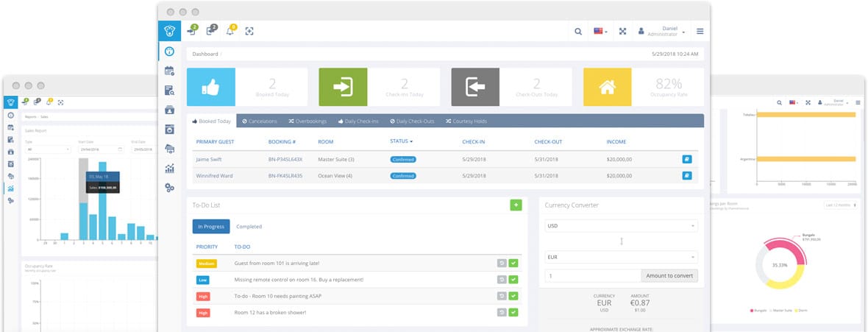Viewport: 868px width, 332px height.
Task: Click the scan/focus icon beside the bell
Action: point(249,31)
